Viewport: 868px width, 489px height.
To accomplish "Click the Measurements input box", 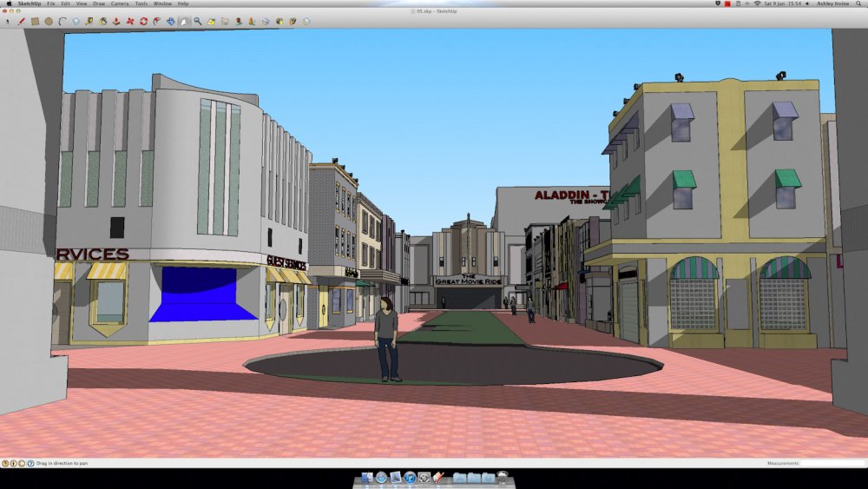I will (832, 464).
